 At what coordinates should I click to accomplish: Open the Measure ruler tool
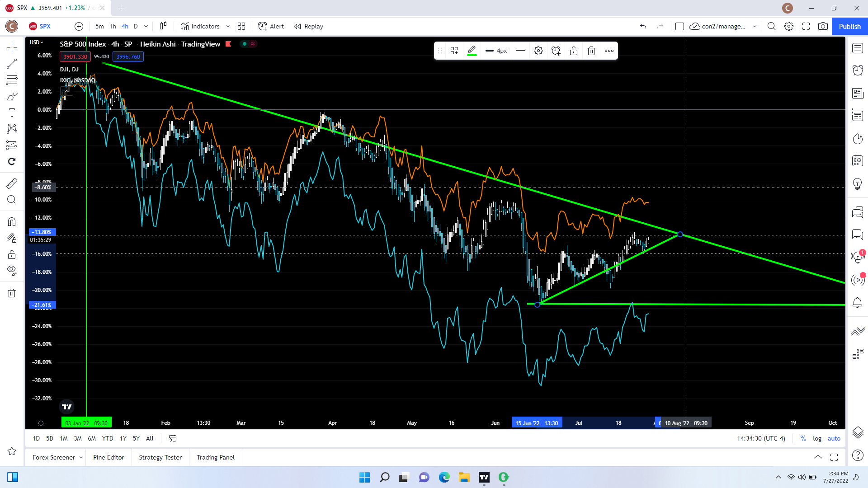(12, 183)
